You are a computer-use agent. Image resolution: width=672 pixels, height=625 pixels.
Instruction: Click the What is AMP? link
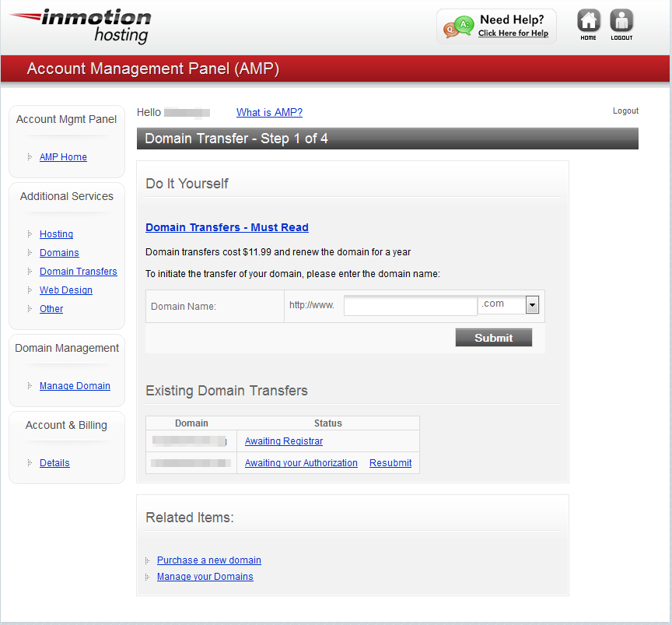(x=269, y=112)
